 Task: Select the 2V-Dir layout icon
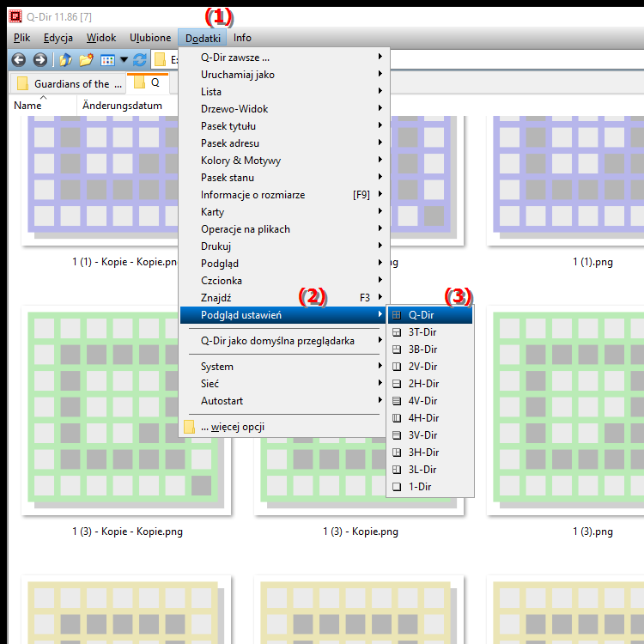point(397,367)
